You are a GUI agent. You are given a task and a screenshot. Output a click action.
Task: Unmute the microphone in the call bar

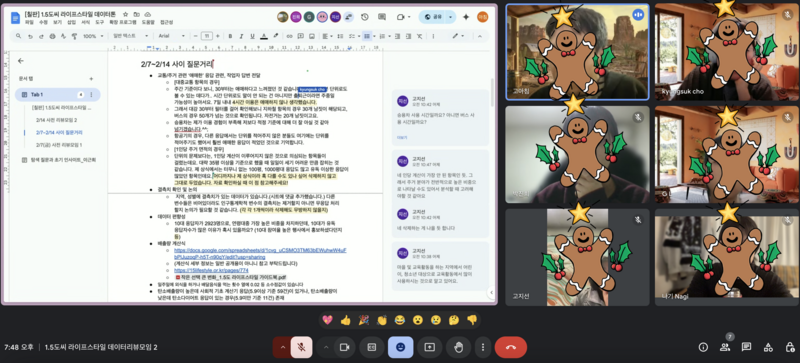click(302, 347)
